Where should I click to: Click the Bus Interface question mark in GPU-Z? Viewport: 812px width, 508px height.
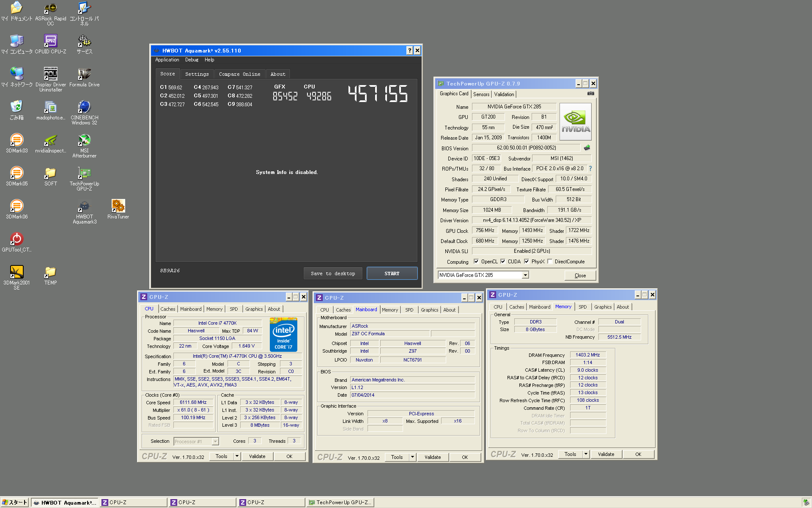590,168
